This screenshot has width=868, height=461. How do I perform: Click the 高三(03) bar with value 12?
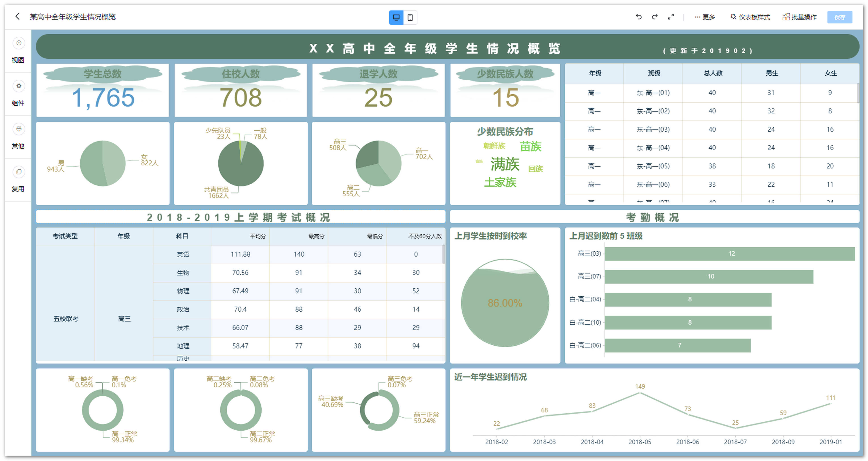click(730, 254)
